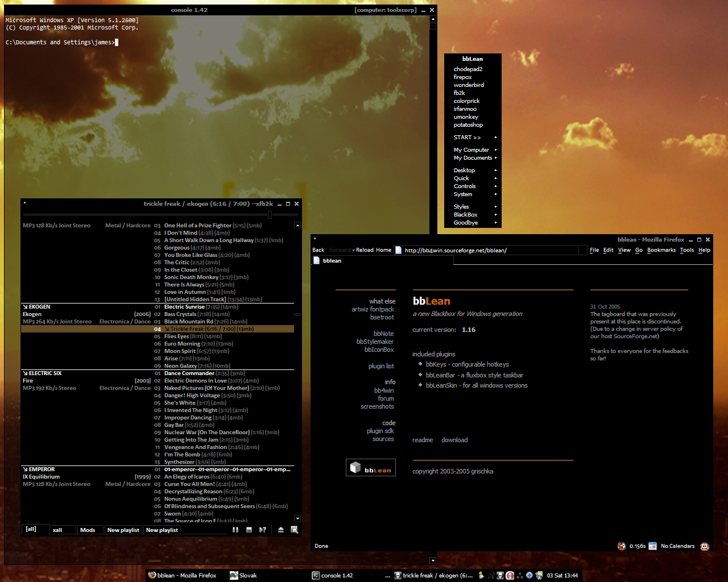Click the Firefox icon on the taskbar
Image resolution: width=728 pixels, height=582 pixels.
pyautogui.click(x=152, y=575)
